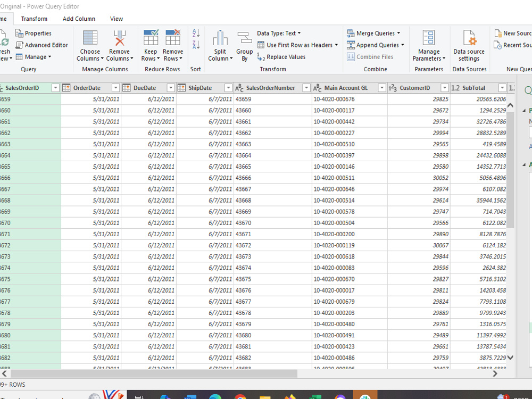Viewport: 532px width, 399px height.
Task: Click Recent Sources
Action: tap(513, 45)
